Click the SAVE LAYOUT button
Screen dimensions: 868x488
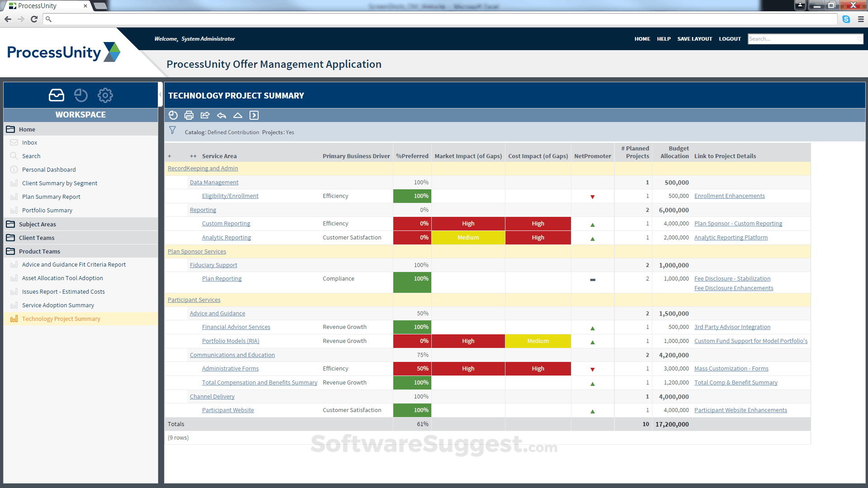tap(694, 39)
